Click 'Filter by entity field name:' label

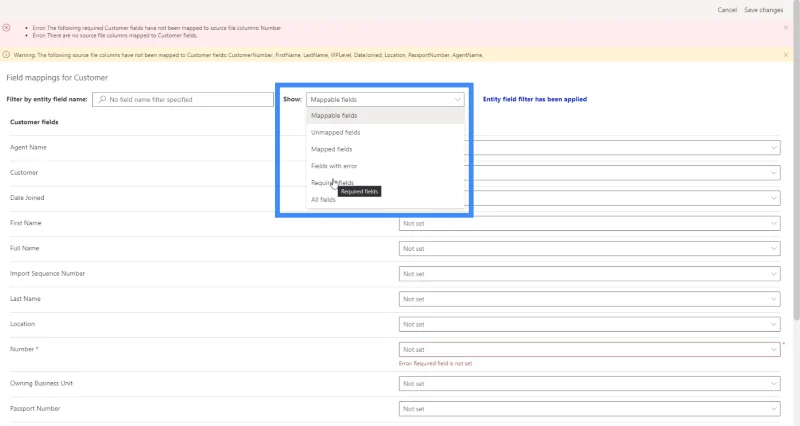coord(46,99)
